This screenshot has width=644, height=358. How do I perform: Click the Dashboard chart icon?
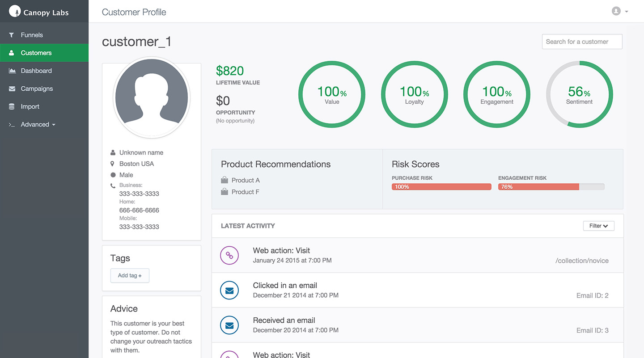[12, 71]
